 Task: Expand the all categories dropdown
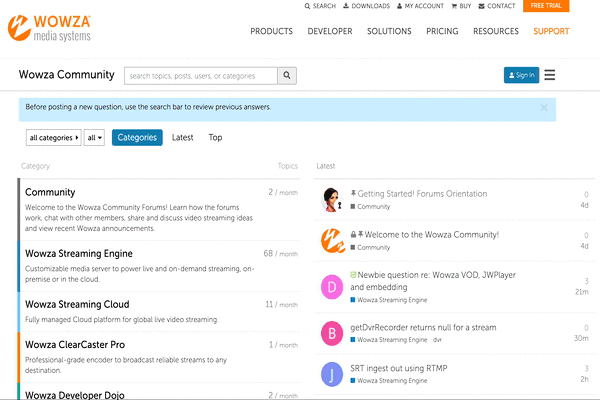[x=53, y=138]
